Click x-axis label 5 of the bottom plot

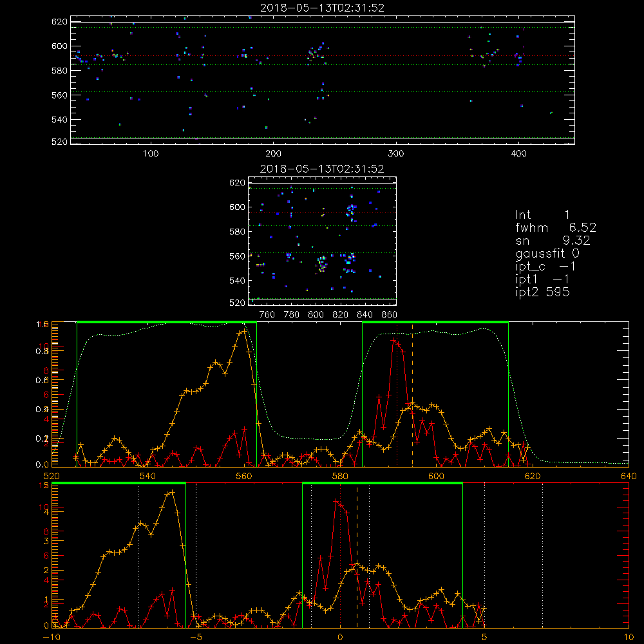[484, 638]
